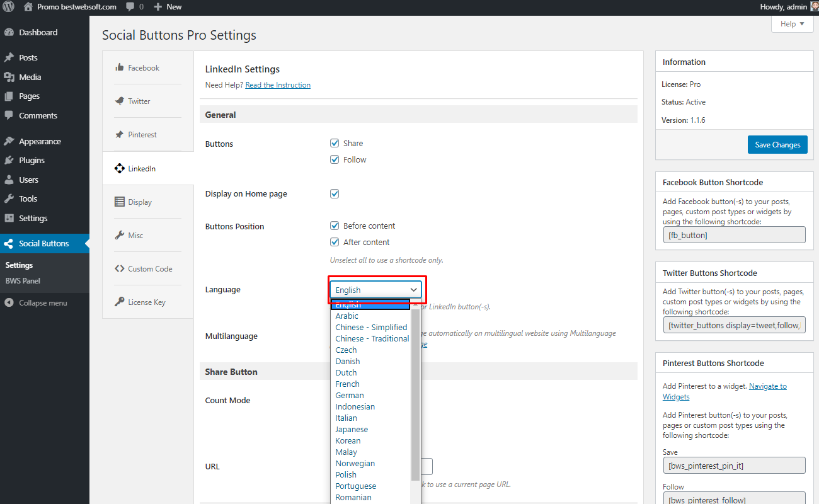
Task: Switch to the Display settings tab
Action: tap(148, 202)
